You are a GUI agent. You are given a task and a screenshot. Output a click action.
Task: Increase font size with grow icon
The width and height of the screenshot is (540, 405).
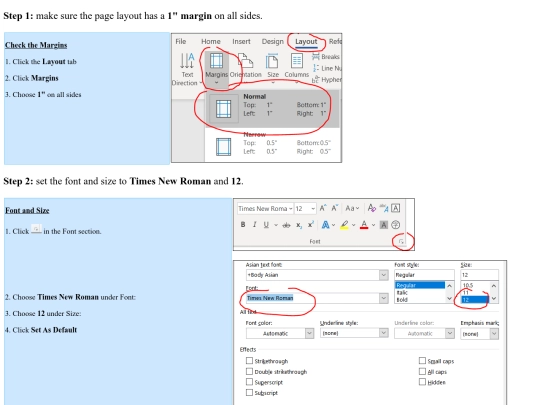pos(323,208)
